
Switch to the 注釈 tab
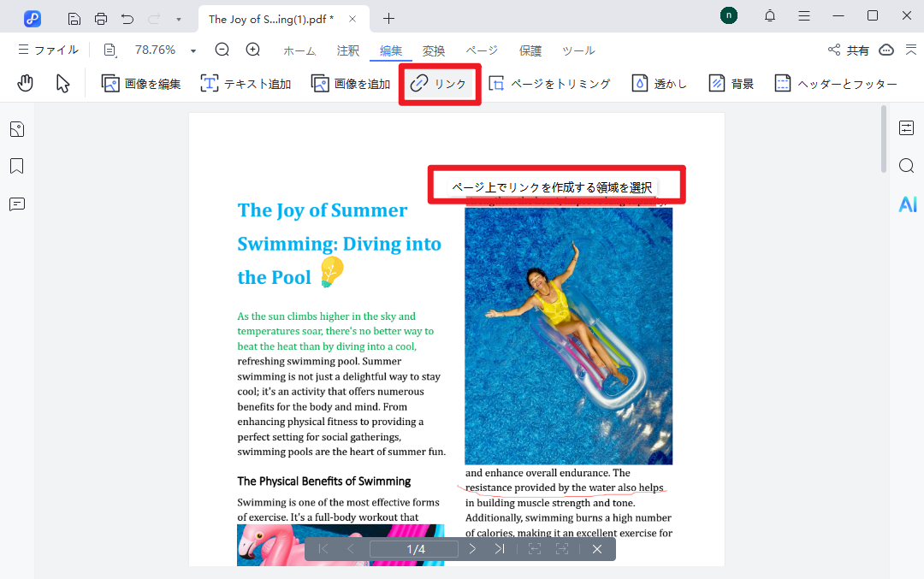point(347,50)
